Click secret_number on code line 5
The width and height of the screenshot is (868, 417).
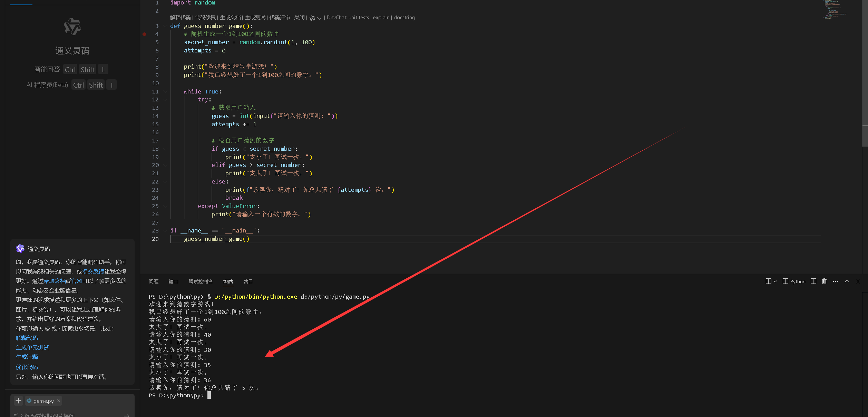tap(206, 42)
